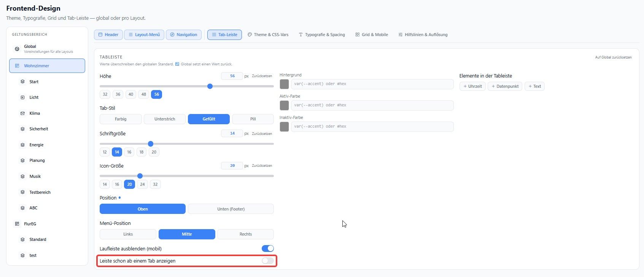Screen dimensions: 644x277
Task: Click the grid icon on Grid & Mobile
Action: click(x=358, y=35)
